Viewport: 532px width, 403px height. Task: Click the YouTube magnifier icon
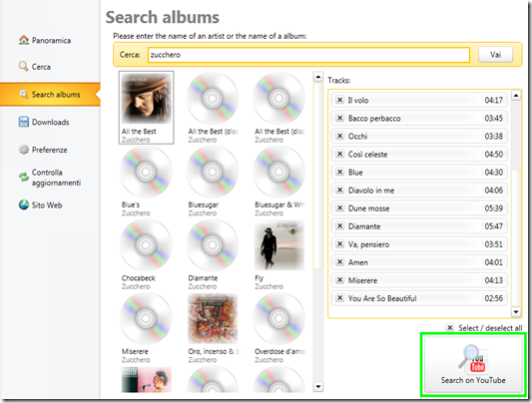tap(473, 358)
